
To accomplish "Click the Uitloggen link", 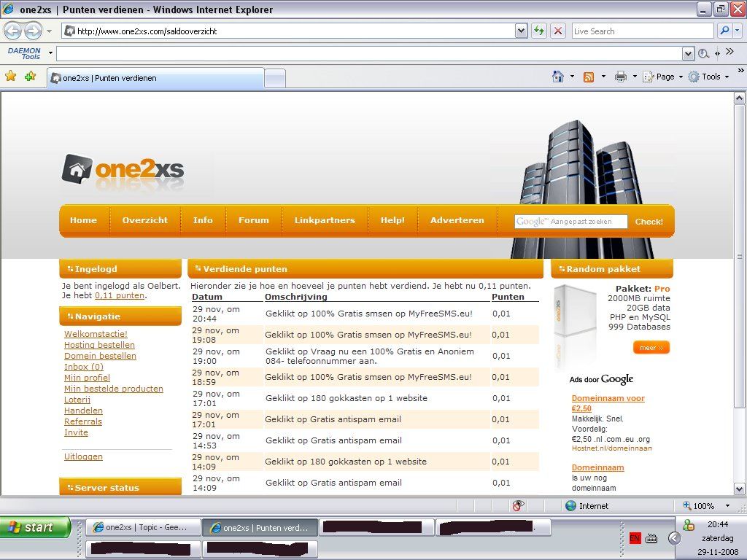I will pyautogui.click(x=83, y=456).
